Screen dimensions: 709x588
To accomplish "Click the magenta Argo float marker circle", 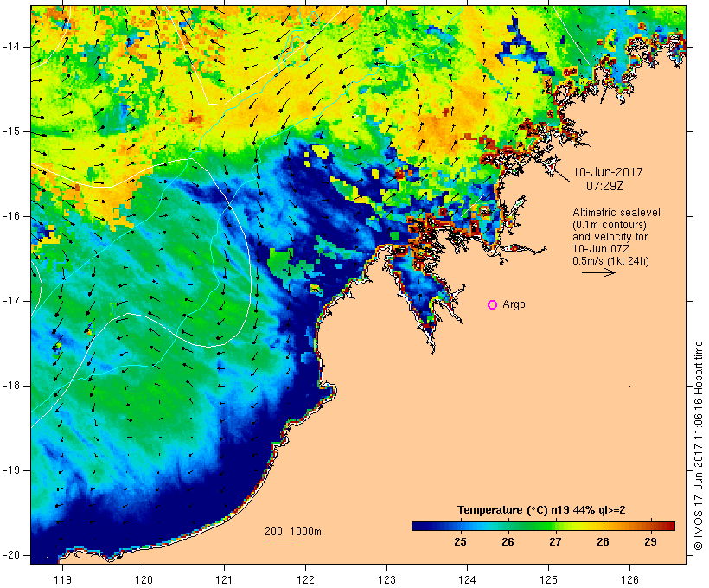I will [x=493, y=305].
